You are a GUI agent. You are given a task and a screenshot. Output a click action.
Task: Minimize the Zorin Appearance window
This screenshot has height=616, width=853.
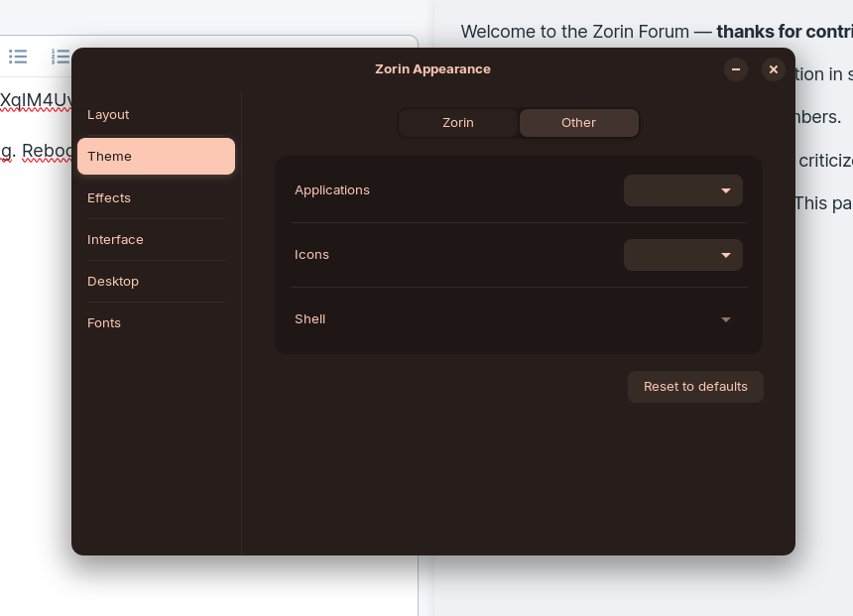pos(736,69)
